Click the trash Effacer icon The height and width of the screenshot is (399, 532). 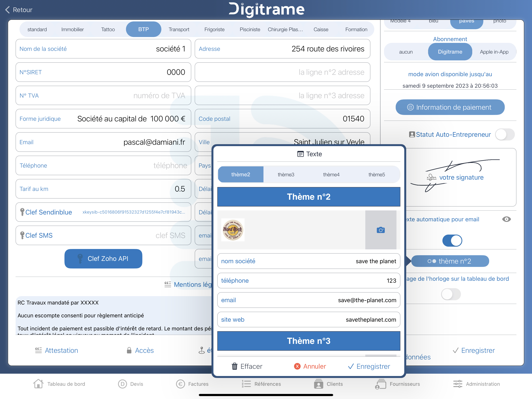tap(234, 366)
